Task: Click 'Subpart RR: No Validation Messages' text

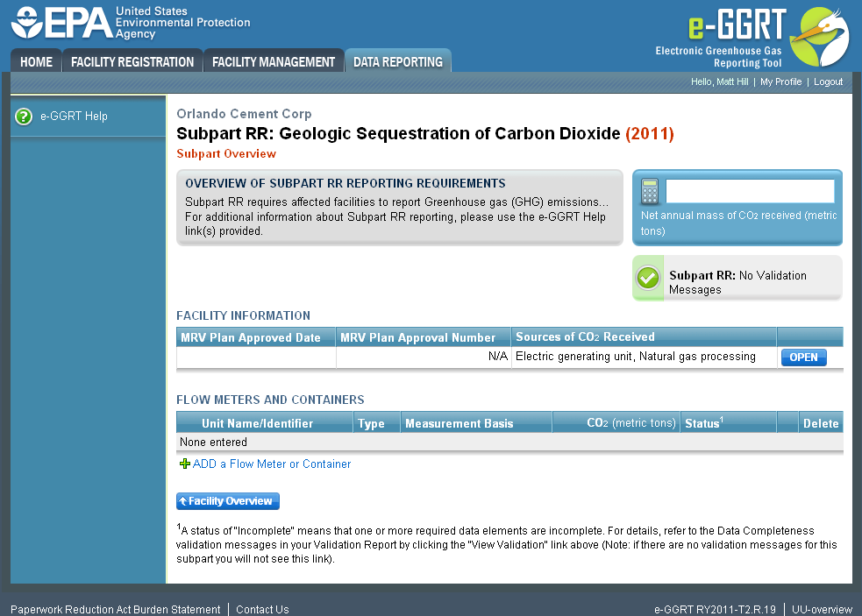Action: (x=737, y=282)
